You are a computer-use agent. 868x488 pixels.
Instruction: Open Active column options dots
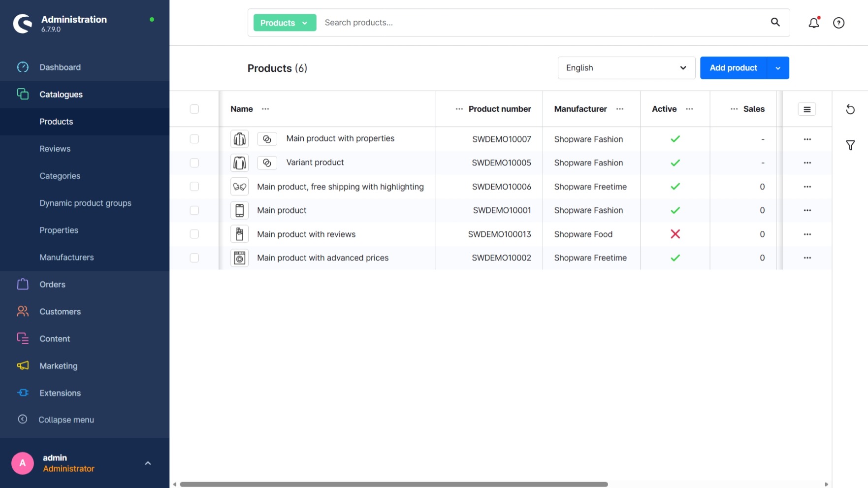(x=689, y=109)
